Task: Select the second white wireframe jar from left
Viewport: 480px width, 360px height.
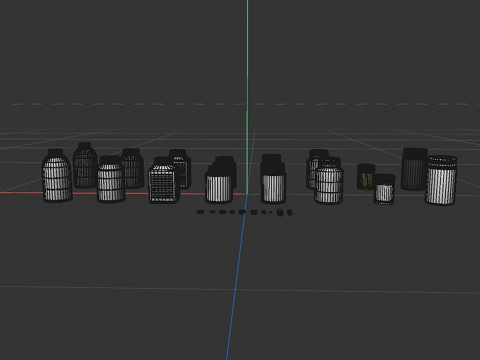Action: [111, 179]
